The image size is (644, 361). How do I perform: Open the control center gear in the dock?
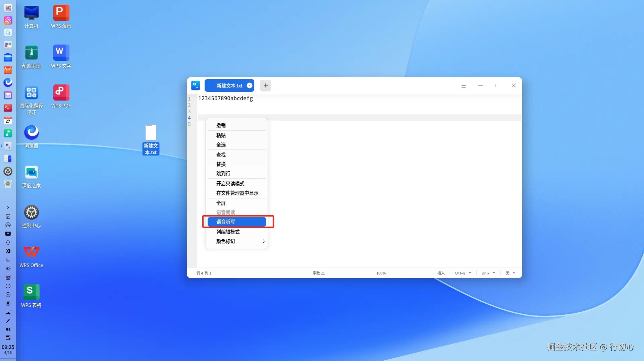click(x=8, y=171)
